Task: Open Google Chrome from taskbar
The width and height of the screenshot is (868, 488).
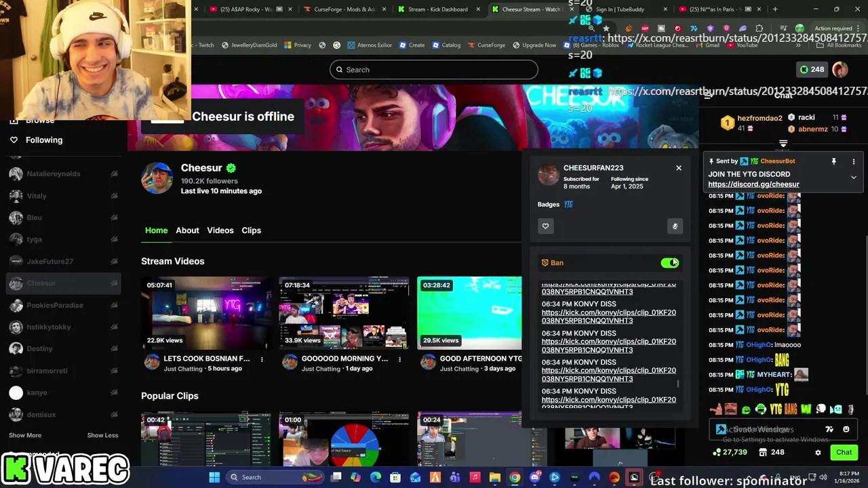Action: (515, 477)
